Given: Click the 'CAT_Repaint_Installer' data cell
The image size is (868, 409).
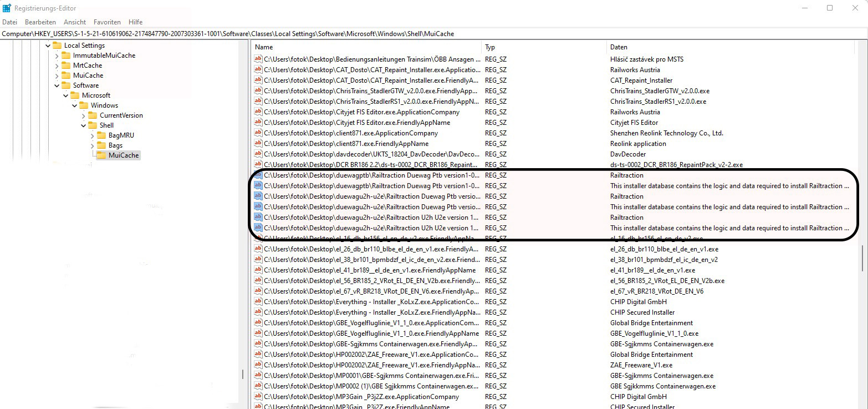Looking at the screenshot, I should (x=641, y=80).
